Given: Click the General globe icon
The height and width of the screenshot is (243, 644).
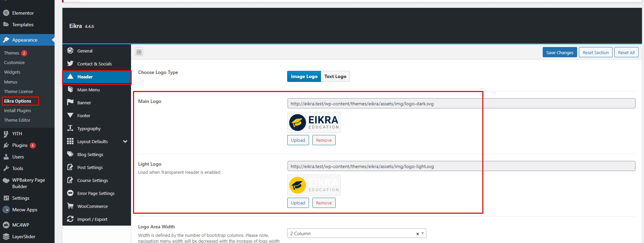Looking at the screenshot, I should point(70,50).
